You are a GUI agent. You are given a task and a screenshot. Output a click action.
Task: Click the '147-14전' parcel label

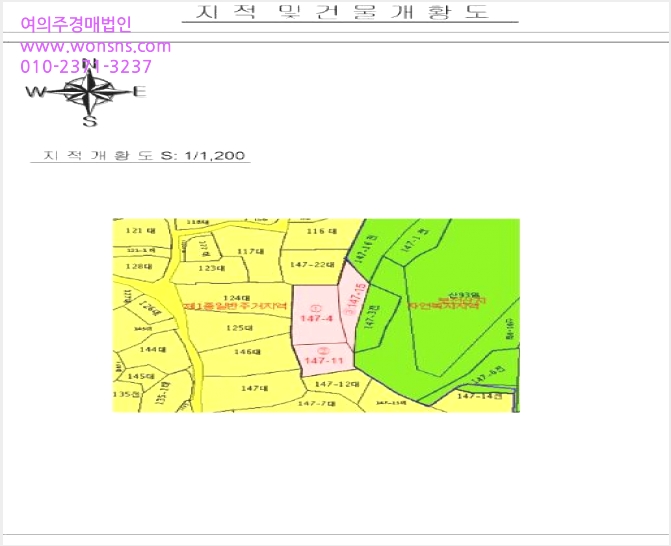click(x=479, y=396)
